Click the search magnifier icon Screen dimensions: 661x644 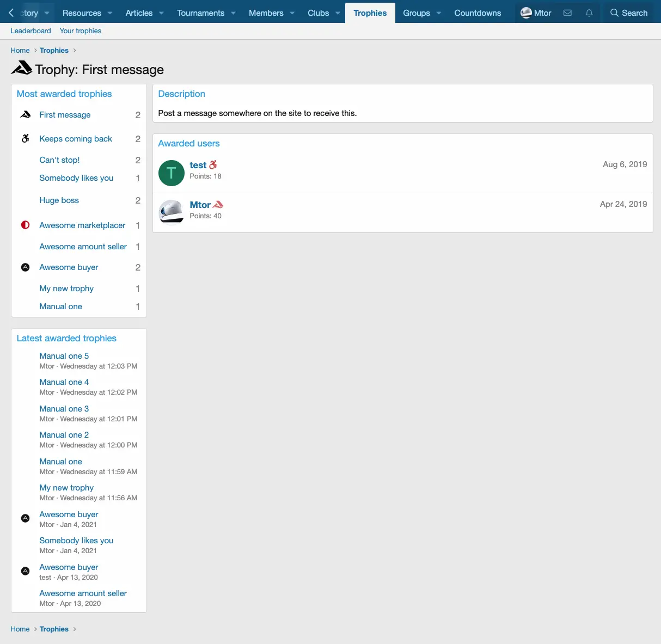[x=614, y=13]
